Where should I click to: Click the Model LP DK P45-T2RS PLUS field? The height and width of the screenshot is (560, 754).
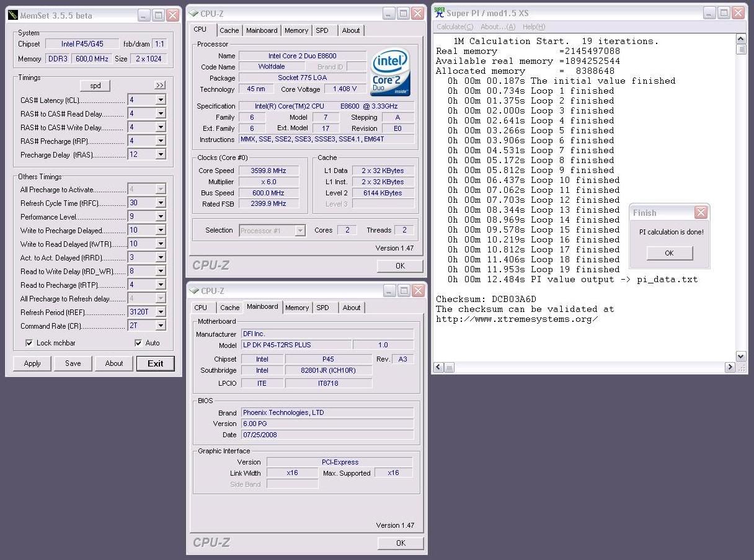click(295, 345)
